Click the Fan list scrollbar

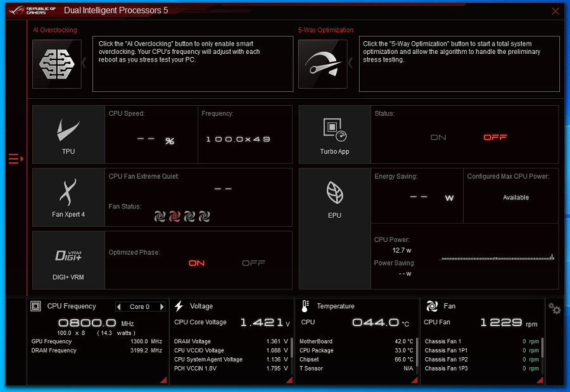[x=542, y=348]
